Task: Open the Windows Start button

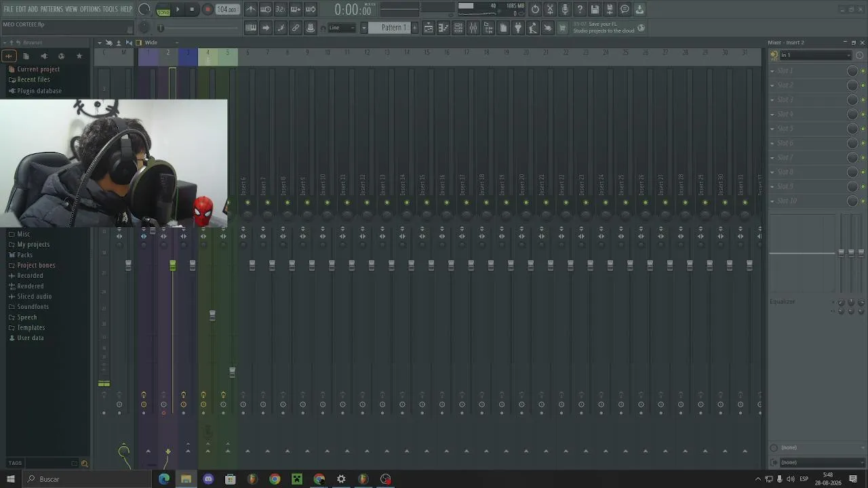Action: click(10, 479)
